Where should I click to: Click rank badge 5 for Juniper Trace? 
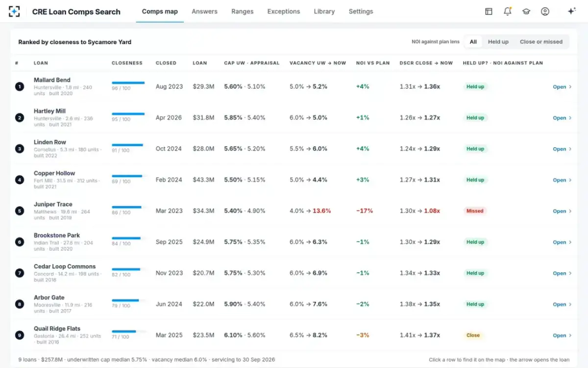(x=20, y=211)
